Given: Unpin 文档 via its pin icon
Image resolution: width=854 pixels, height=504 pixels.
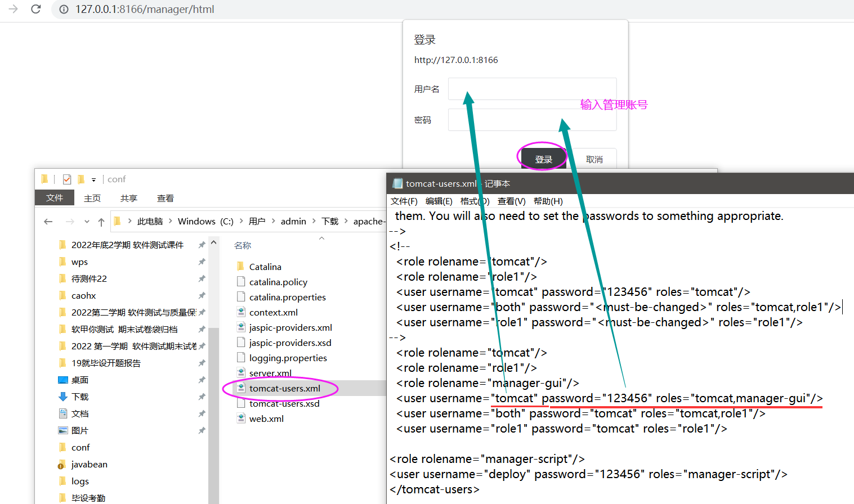Looking at the screenshot, I should [x=202, y=413].
